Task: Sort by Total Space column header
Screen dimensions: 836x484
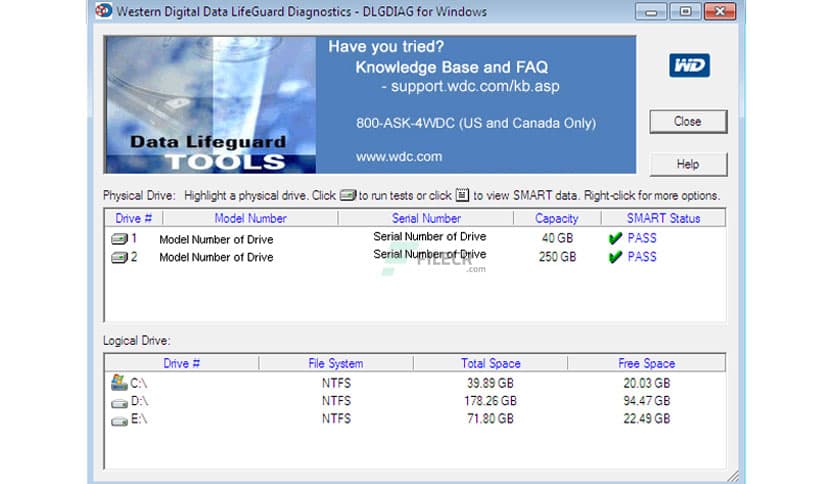Action: (491, 363)
